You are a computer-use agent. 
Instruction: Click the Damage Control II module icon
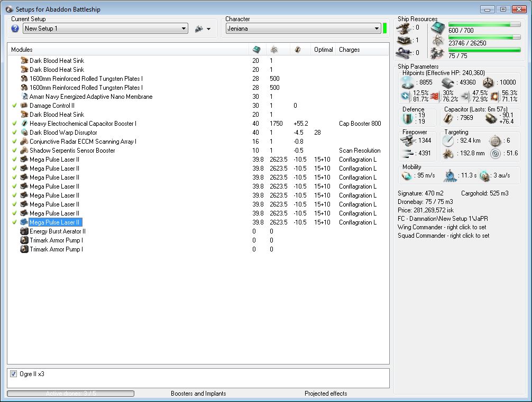click(24, 106)
